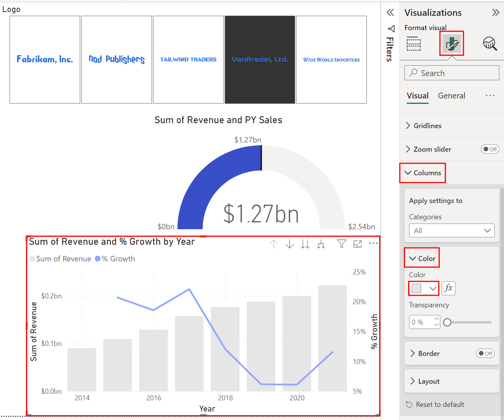Image resolution: width=504 pixels, height=420 pixels.
Task: Select the Tailwind Traders logo tile
Action: click(188, 59)
